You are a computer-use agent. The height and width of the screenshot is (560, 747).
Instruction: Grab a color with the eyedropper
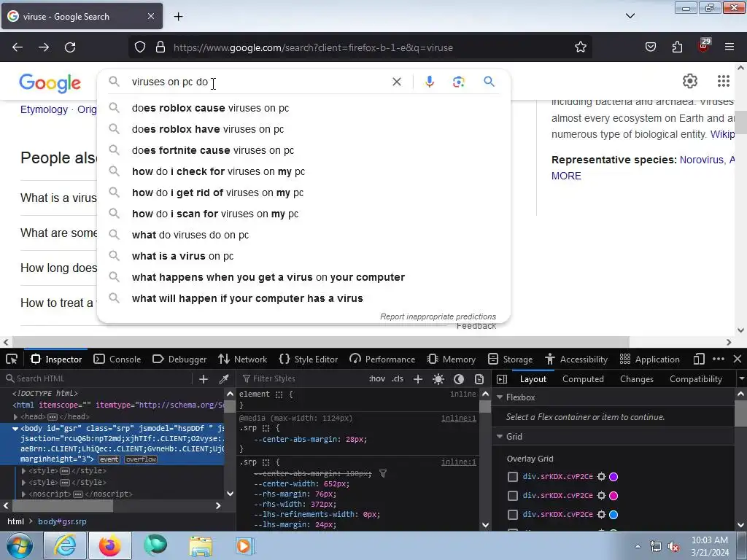(223, 379)
